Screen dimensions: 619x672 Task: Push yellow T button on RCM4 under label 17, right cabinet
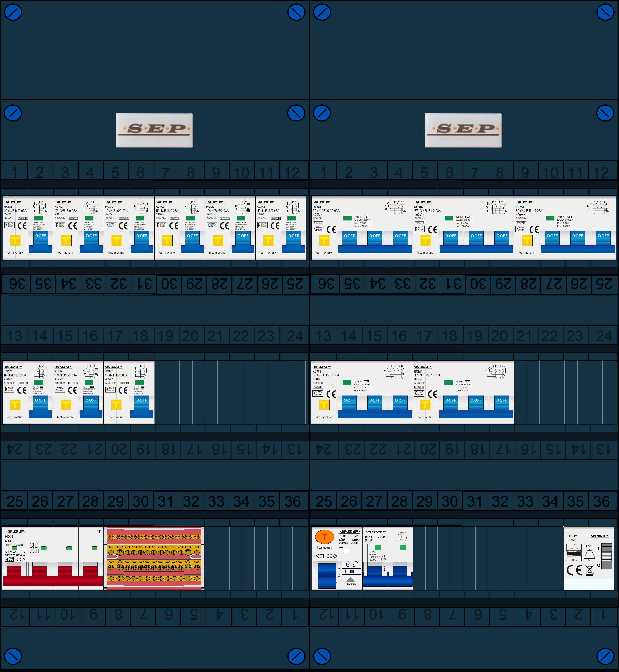(x=425, y=405)
